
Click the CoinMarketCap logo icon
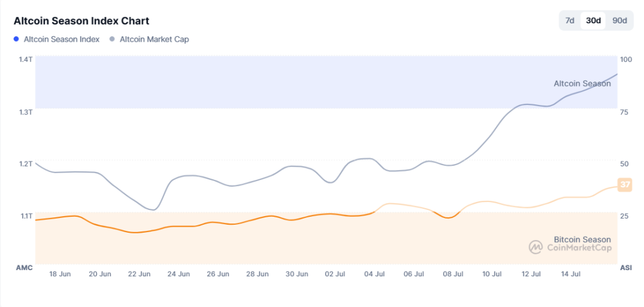[535, 247]
